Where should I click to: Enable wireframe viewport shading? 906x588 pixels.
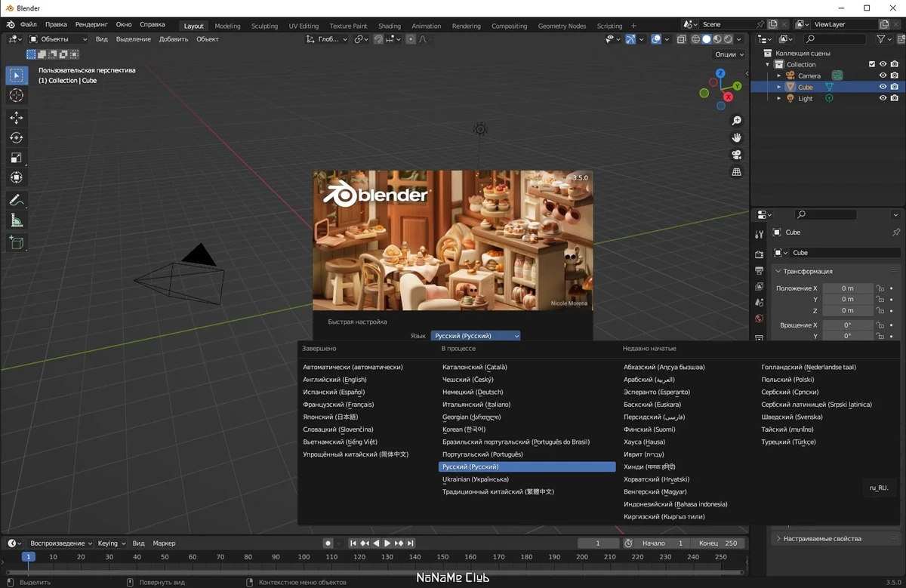[696, 39]
